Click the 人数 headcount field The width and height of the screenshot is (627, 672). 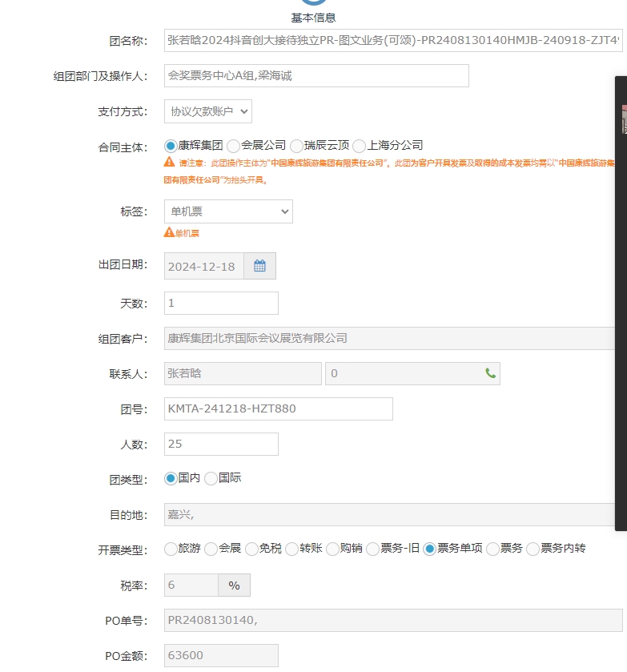(221, 444)
